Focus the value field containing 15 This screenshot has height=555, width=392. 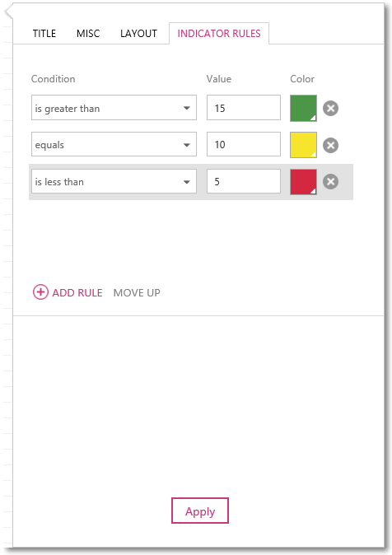244,108
